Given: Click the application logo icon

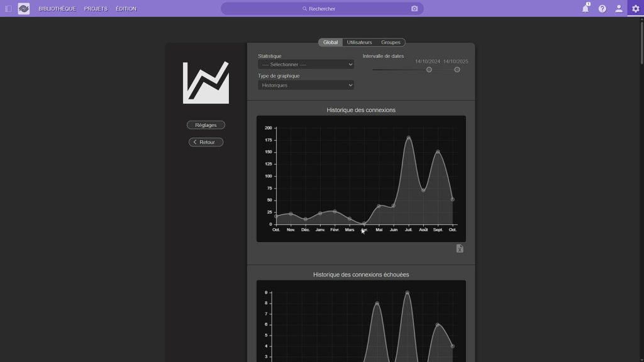Looking at the screenshot, I should (24, 9).
